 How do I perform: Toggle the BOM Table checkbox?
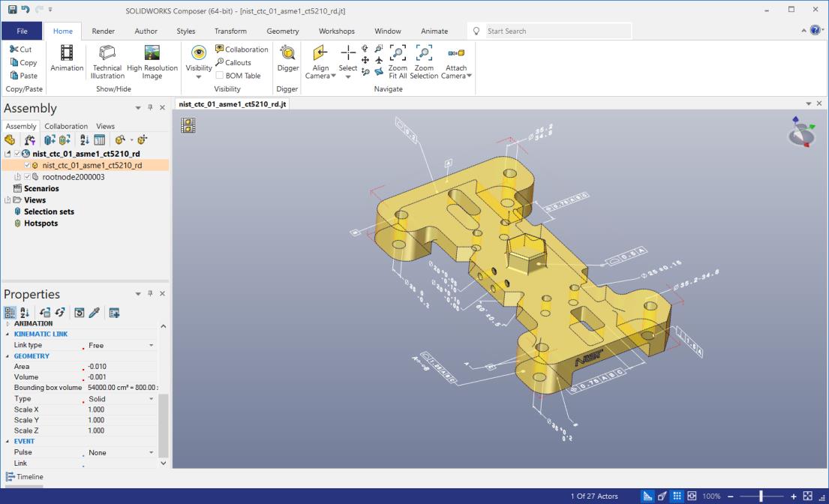coord(219,76)
